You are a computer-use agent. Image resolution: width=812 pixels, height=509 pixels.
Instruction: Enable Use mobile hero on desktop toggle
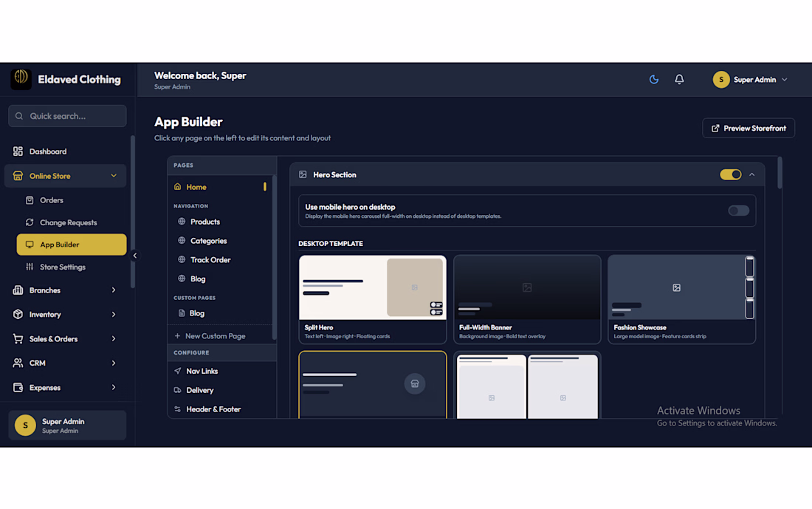738,211
